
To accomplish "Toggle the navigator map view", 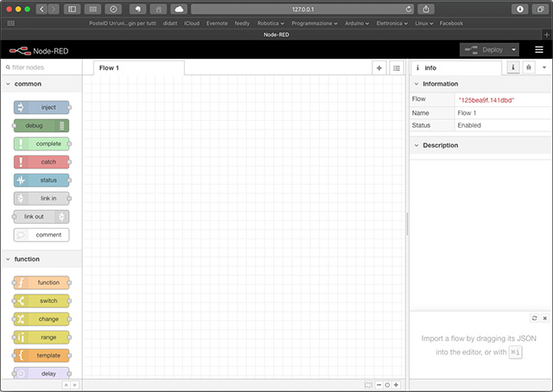I will pos(368,384).
